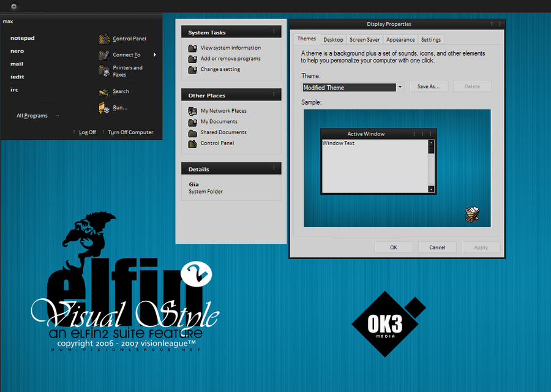551x392 pixels.
Task: Switch to the Appearance tab
Action: (400, 40)
